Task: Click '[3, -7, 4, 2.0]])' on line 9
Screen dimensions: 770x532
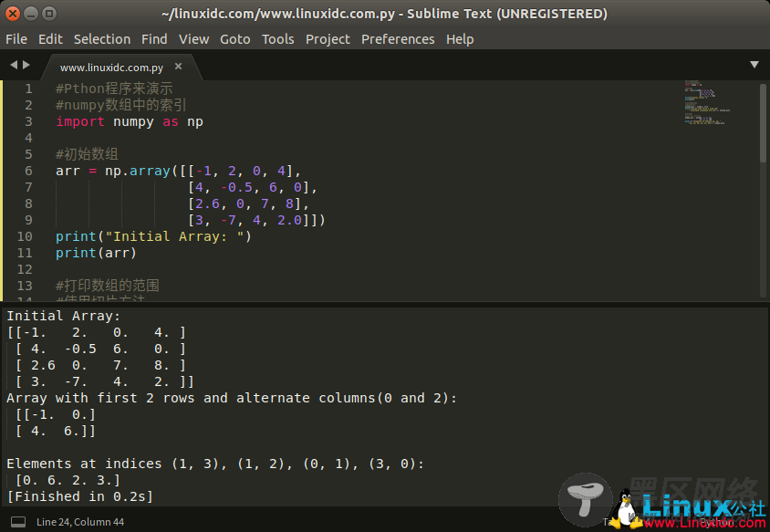Action: 256,220
